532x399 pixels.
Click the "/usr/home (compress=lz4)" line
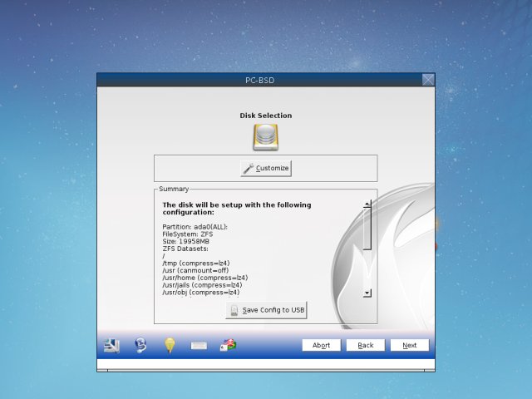tap(205, 278)
